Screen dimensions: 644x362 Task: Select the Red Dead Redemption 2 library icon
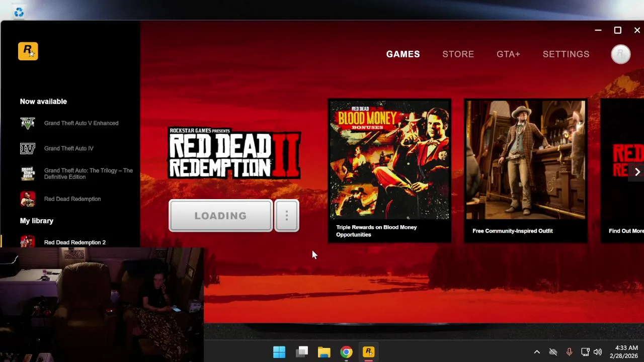[28, 242]
